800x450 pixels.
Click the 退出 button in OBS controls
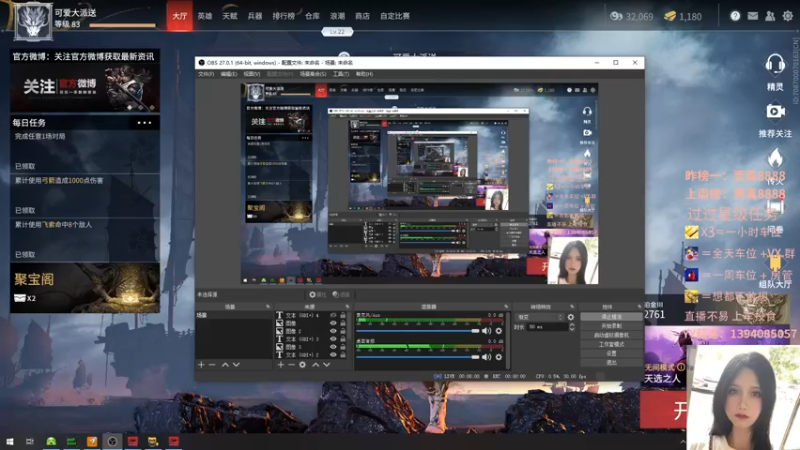click(611, 363)
